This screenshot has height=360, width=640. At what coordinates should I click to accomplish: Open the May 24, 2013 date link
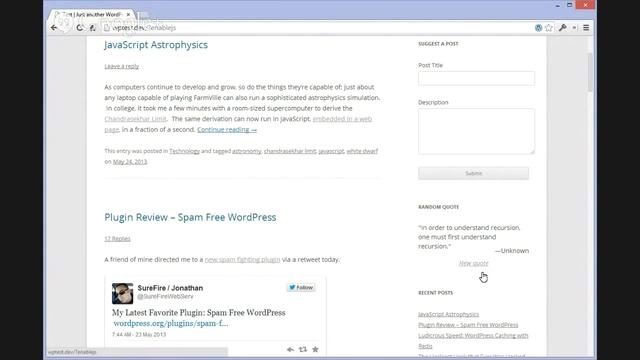[130, 162]
